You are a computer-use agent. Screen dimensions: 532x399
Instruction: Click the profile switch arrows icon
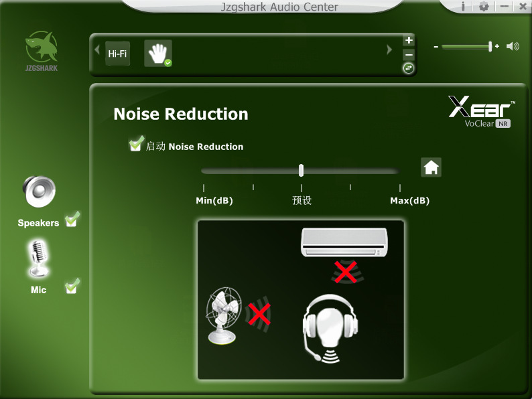coord(409,68)
